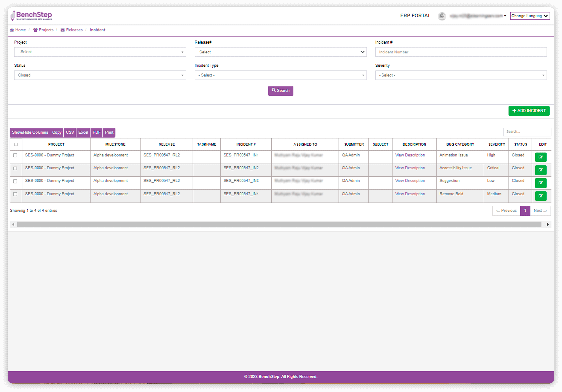Click the edit icon for incident SES_PR00547_IN1
The image size is (562, 392).
(540, 157)
